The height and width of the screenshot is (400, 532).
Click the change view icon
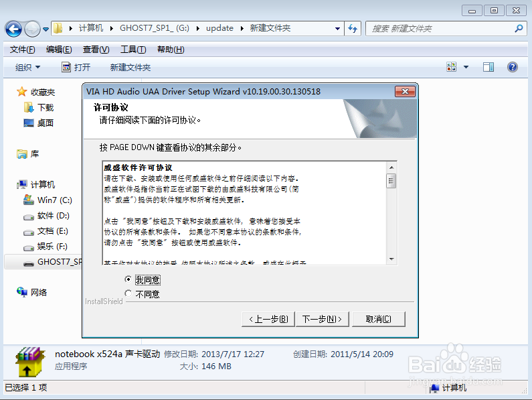click(452, 67)
